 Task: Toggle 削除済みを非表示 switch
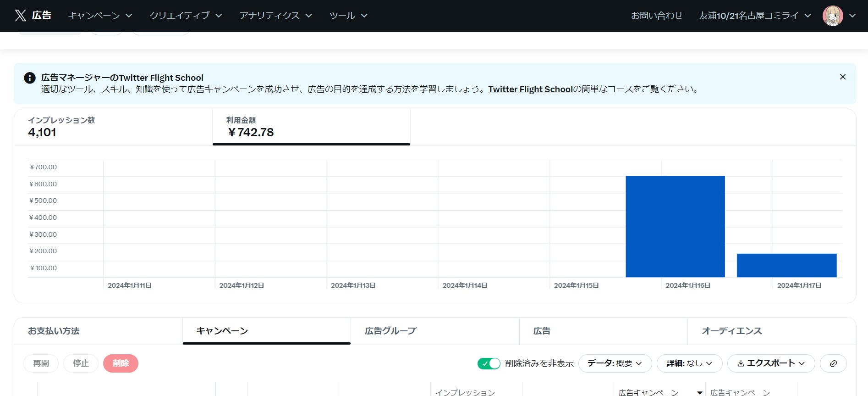[489, 363]
